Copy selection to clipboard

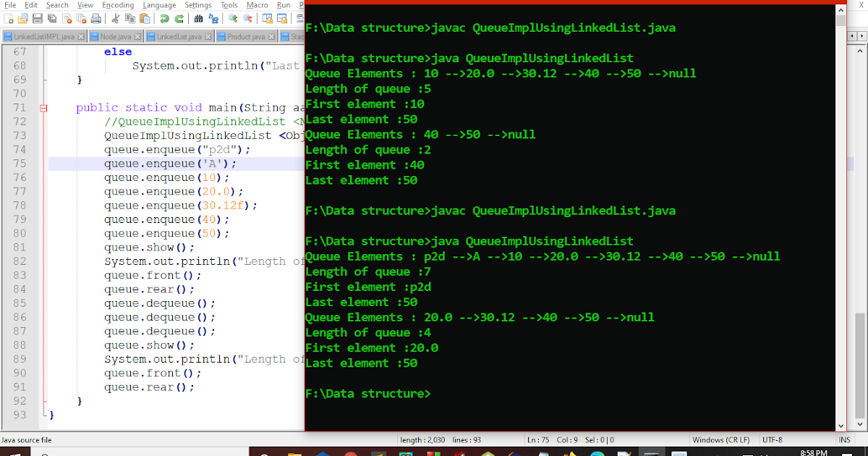tap(130, 20)
